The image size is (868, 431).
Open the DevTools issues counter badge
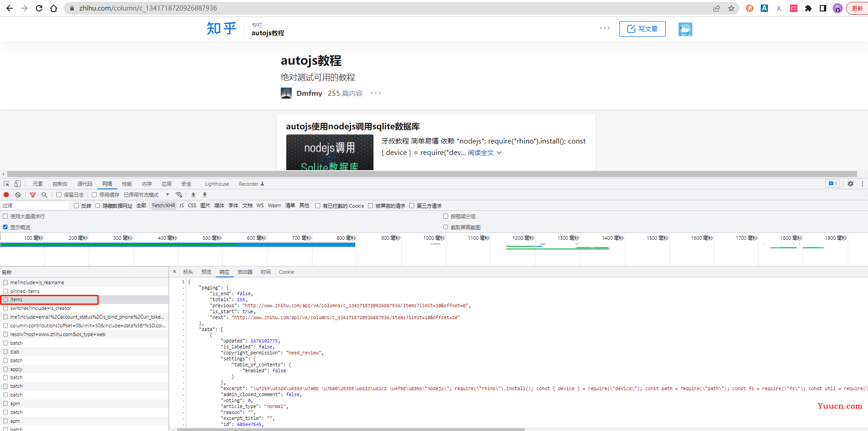pos(833,184)
